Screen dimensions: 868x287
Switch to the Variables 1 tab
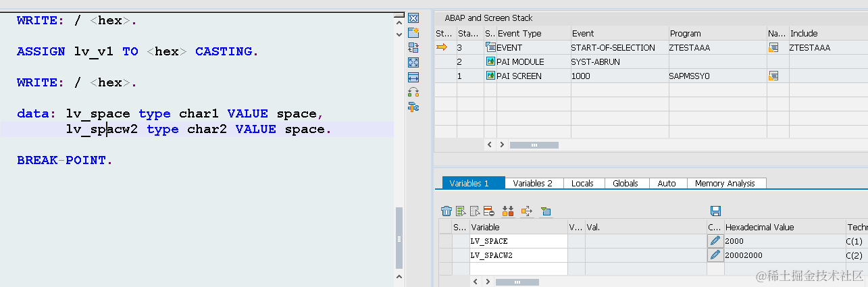click(474, 183)
